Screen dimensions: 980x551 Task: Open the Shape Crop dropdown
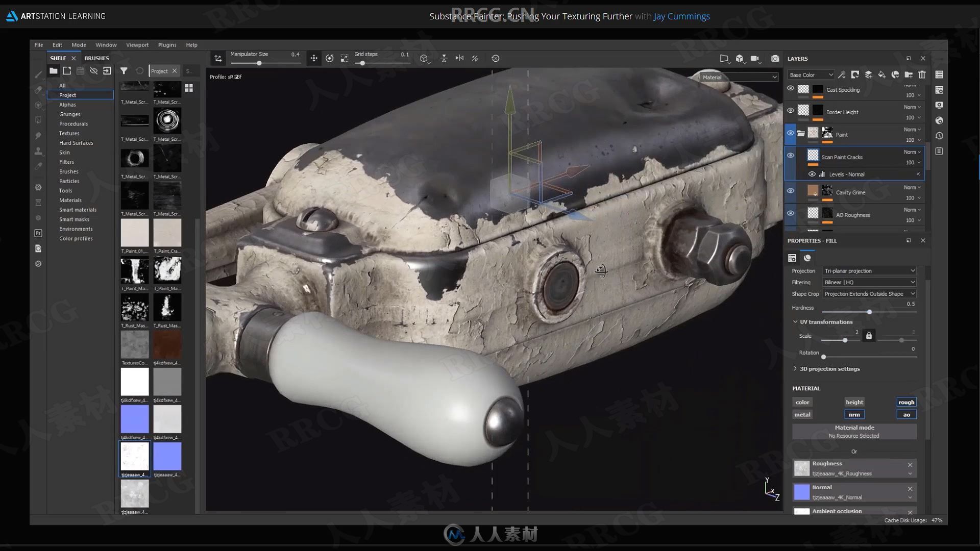(x=869, y=294)
